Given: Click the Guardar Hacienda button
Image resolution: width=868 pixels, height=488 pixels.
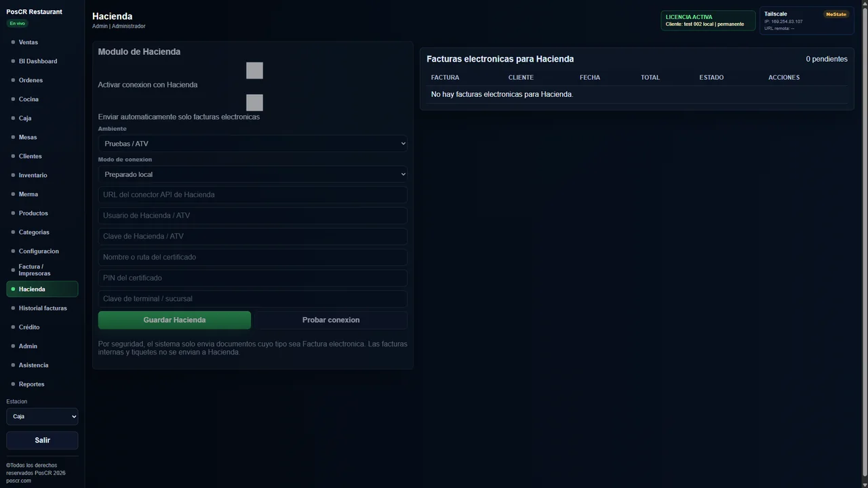Looking at the screenshot, I should [x=174, y=320].
